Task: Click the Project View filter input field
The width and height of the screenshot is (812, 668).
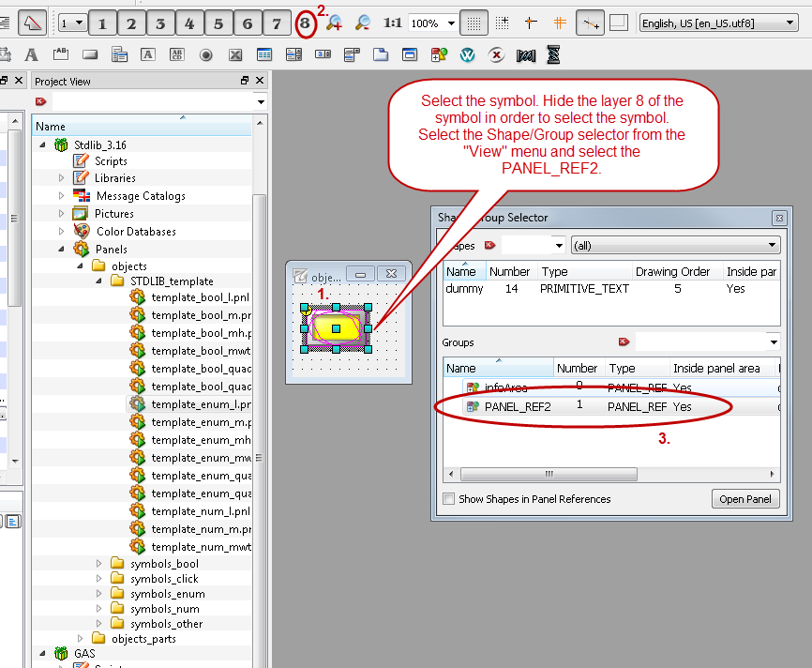Action: click(150, 101)
